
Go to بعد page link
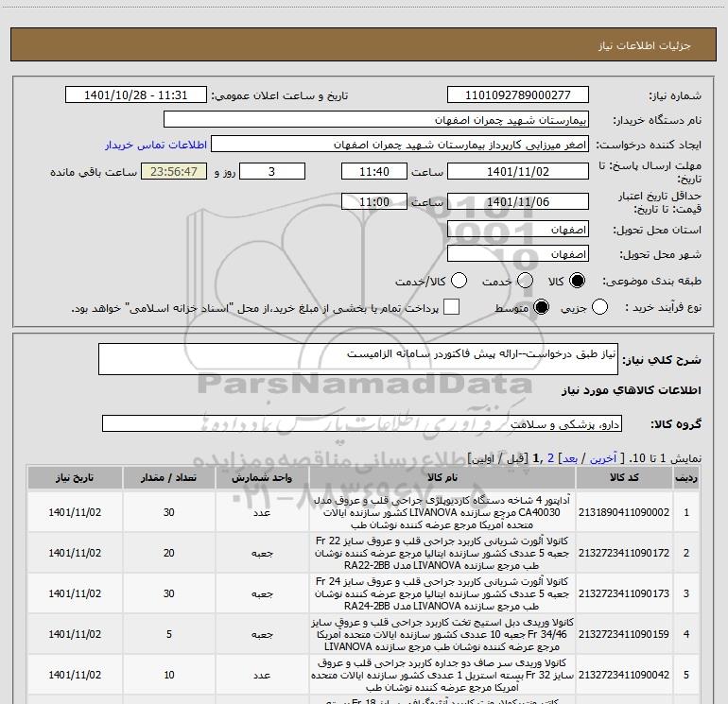coord(570,458)
